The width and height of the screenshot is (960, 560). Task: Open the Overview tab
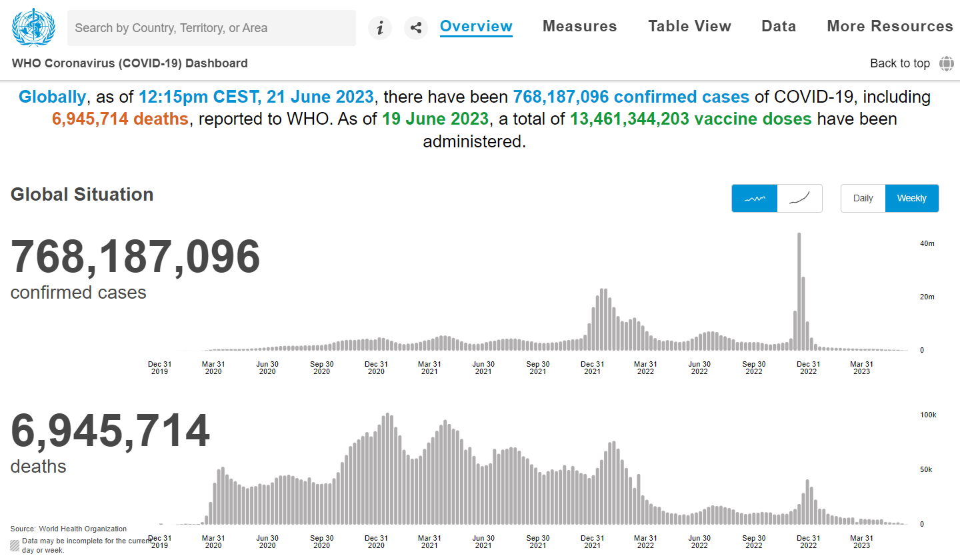click(x=476, y=27)
